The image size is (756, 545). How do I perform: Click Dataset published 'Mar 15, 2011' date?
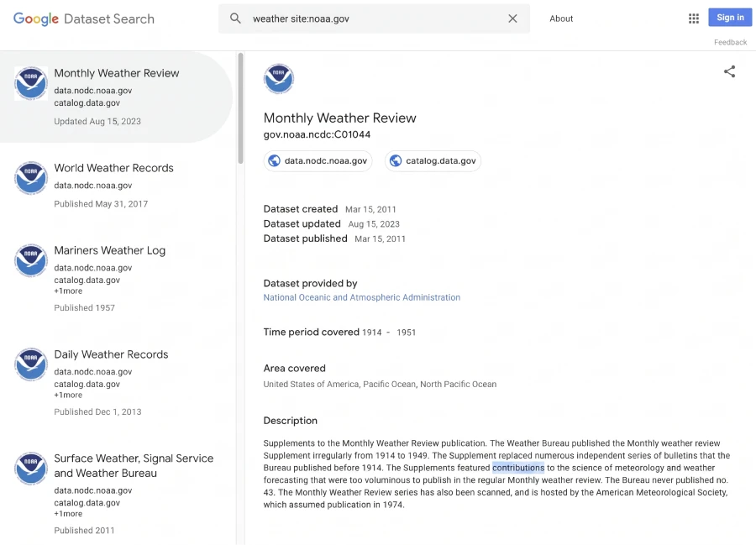[x=380, y=239]
